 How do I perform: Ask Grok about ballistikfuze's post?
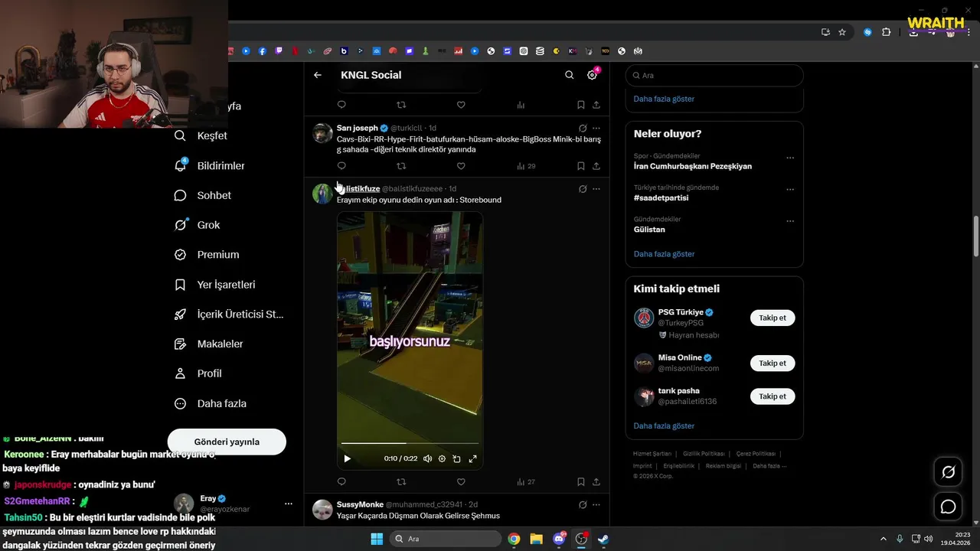pyautogui.click(x=583, y=189)
